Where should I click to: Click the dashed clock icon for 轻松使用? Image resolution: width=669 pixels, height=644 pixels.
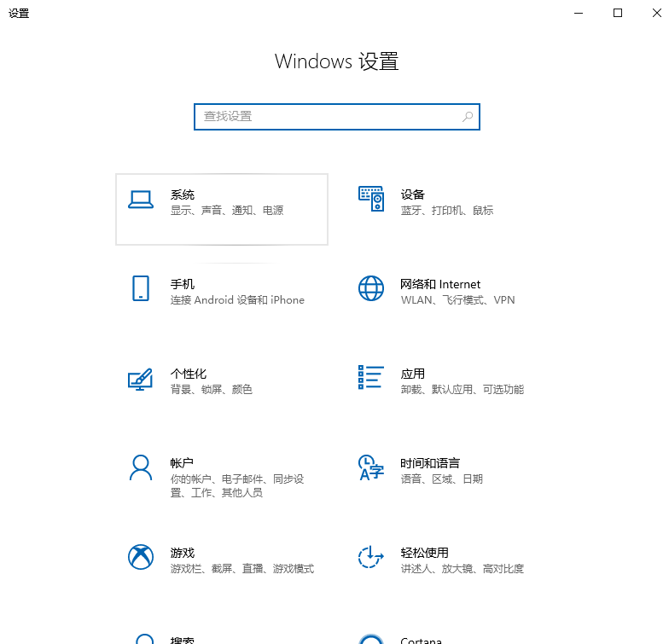(x=371, y=557)
